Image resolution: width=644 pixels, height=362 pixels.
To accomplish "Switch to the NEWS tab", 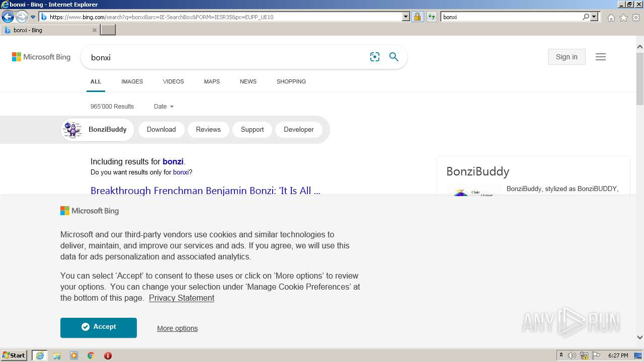I will pyautogui.click(x=248, y=81).
